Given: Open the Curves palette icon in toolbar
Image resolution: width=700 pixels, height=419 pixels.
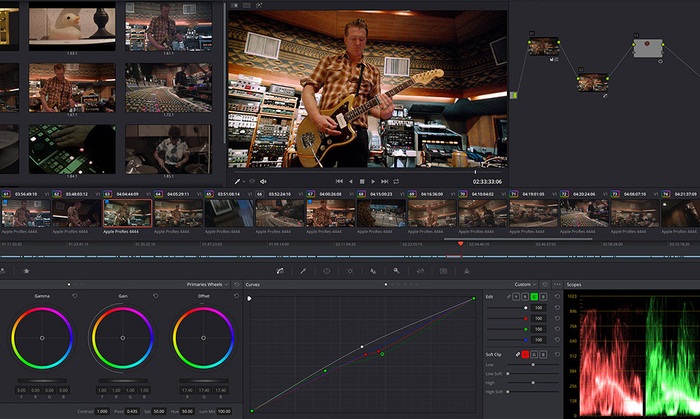Looking at the screenshot, I should (279, 270).
